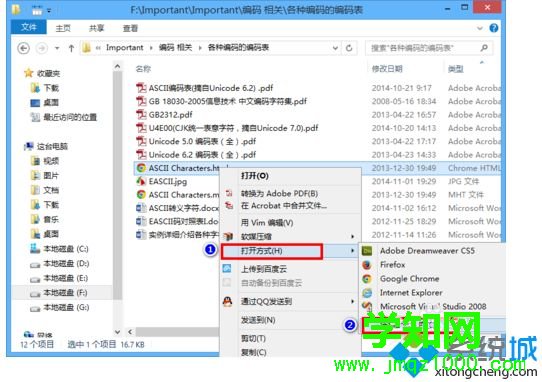Click the Favorites star icon
This screenshot has width=542, height=382.
[28, 73]
